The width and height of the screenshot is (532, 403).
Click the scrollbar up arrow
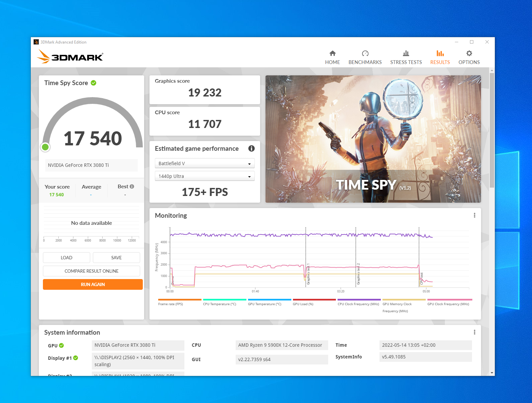492,70
